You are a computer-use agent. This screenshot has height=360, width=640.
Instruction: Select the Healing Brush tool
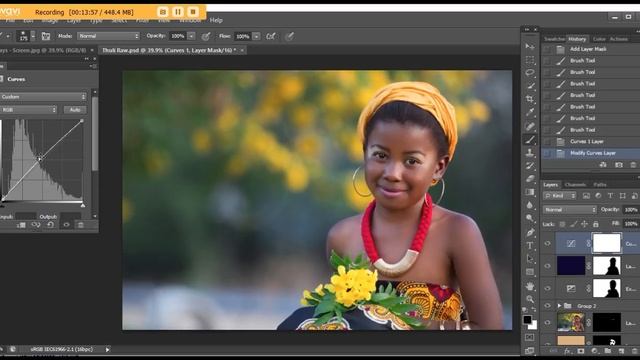[530, 126]
